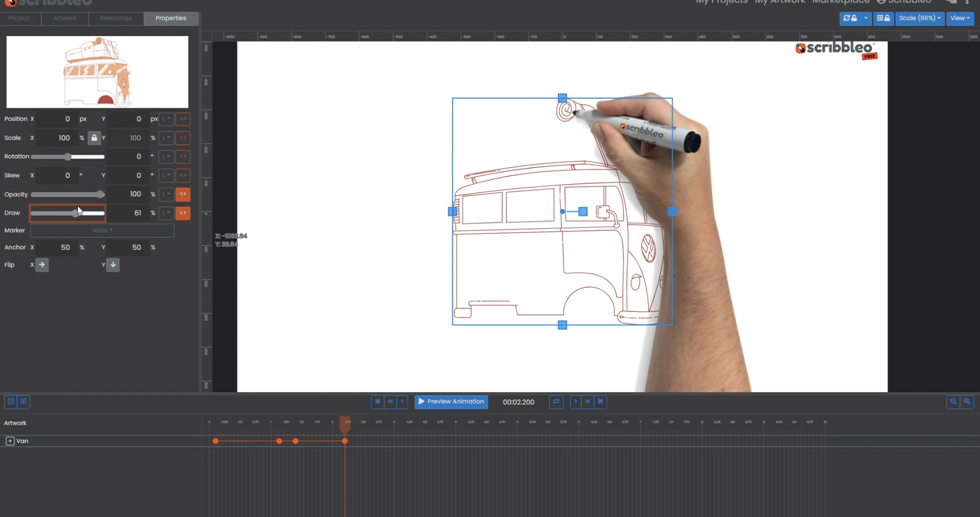Click the fast rewind icon in playback controls
This screenshot has height=517, width=980.
391,402
